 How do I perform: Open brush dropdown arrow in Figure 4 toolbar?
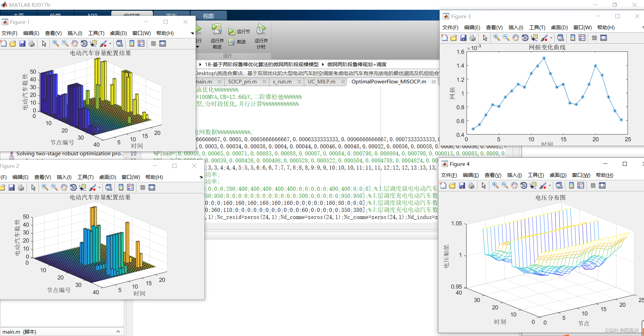550,186
